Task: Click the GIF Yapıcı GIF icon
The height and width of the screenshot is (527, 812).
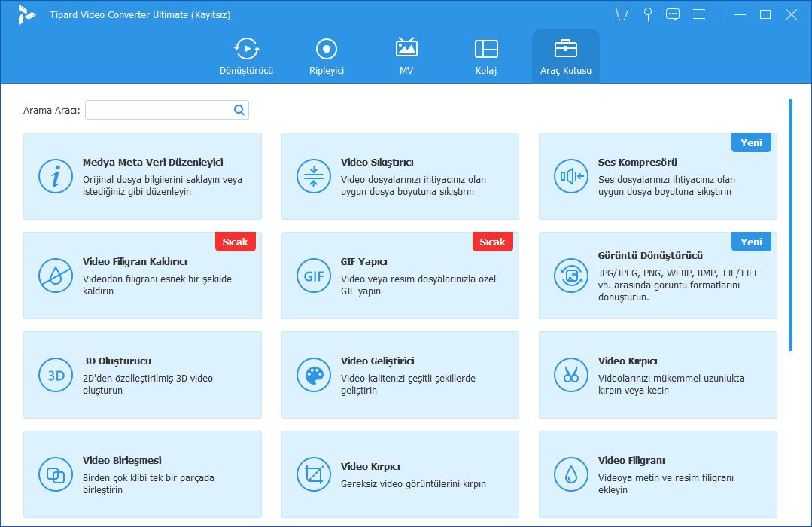Action: coord(313,276)
